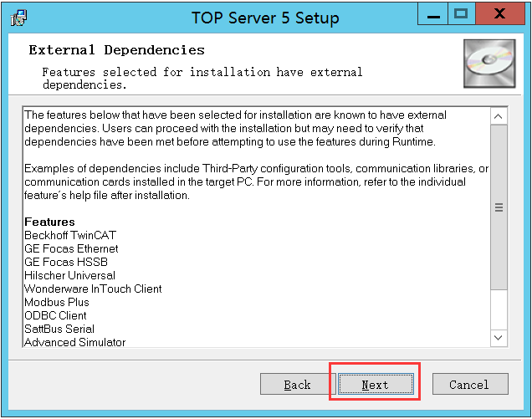This screenshot has height=419, width=532.
Task: Click the ODBC Client feature line
Action: (x=55, y=315)
